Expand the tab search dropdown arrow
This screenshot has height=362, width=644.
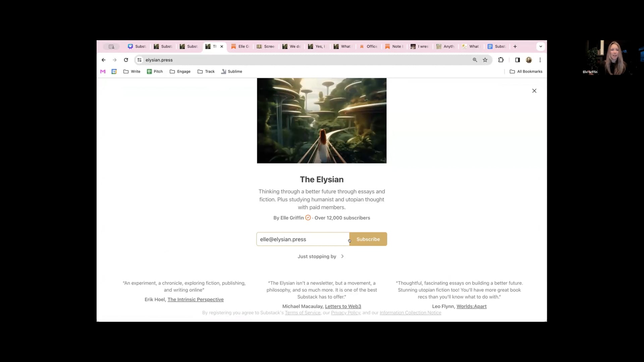click(x=541, y=47)
